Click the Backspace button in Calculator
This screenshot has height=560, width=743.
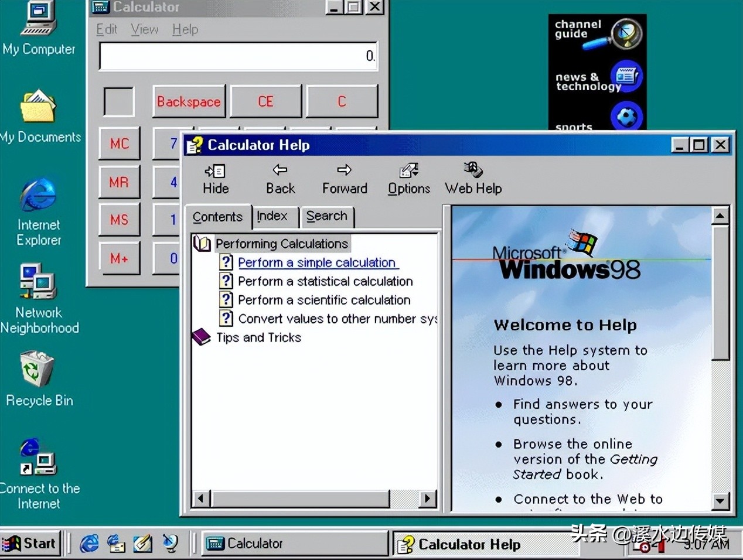[189, 102]
